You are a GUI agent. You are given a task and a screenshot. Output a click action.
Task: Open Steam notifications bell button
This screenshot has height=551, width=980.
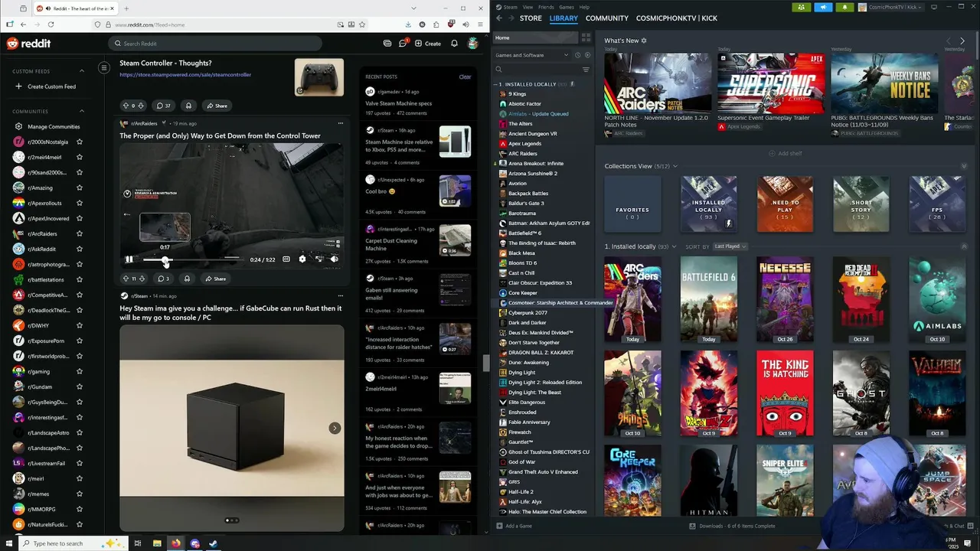tap(845, 7)
